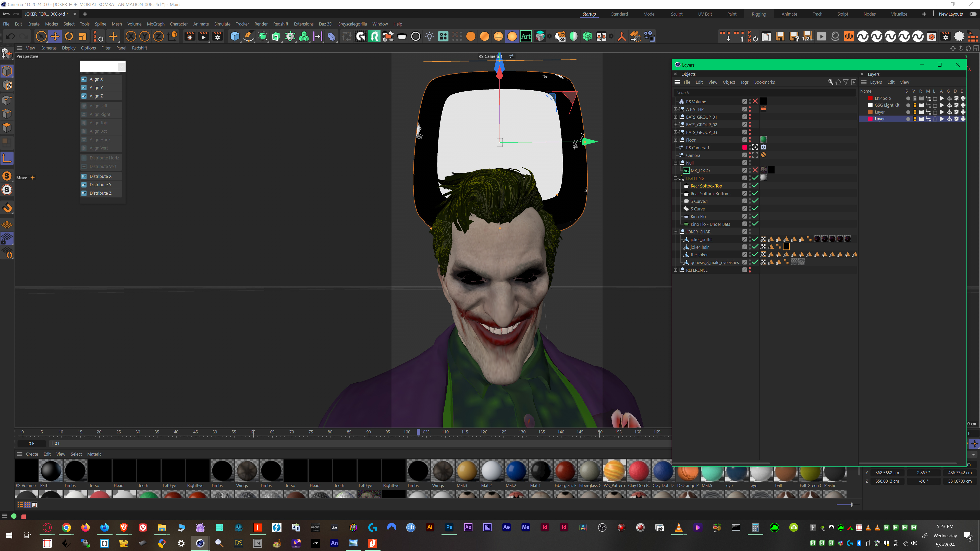
Task: Open the Greyscalegorilla menu
Action: pos(352,24)
